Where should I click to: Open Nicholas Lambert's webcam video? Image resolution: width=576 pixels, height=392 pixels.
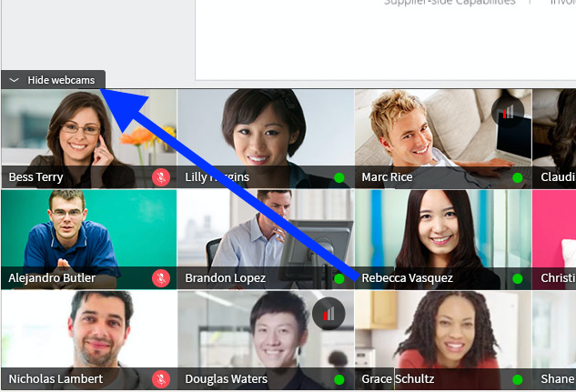(89, 341)
